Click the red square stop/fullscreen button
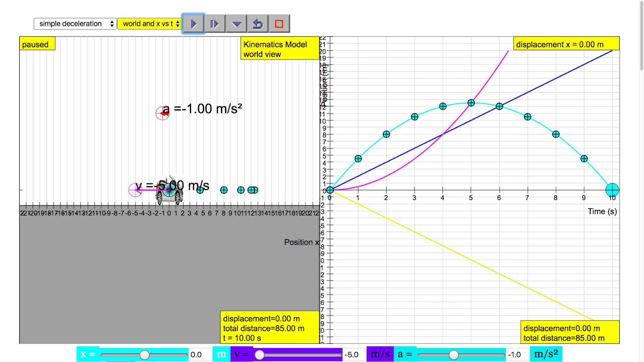Screen dimensions: 644x362 (x=279, y=24)
